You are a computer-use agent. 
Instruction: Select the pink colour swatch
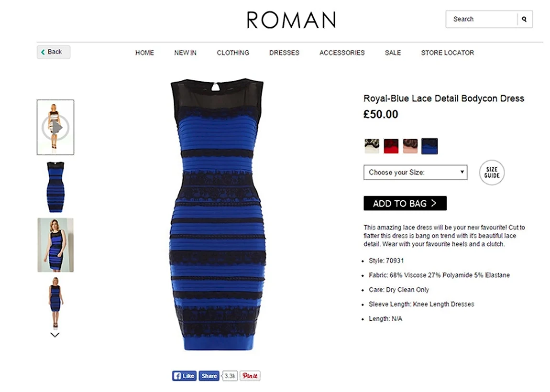coord(410,146)
